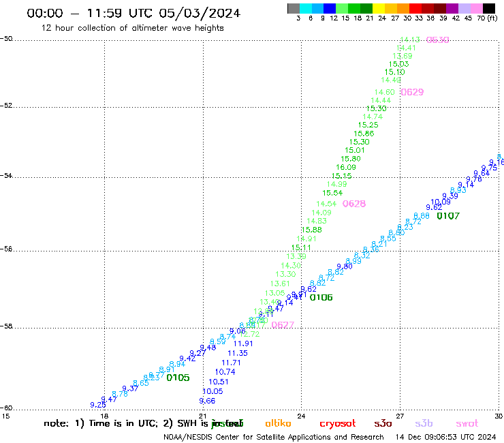Click the wave height value 13.05
The height and width of the screenshot is (443, 504).
pyautogui.click(x=274, y=293)
